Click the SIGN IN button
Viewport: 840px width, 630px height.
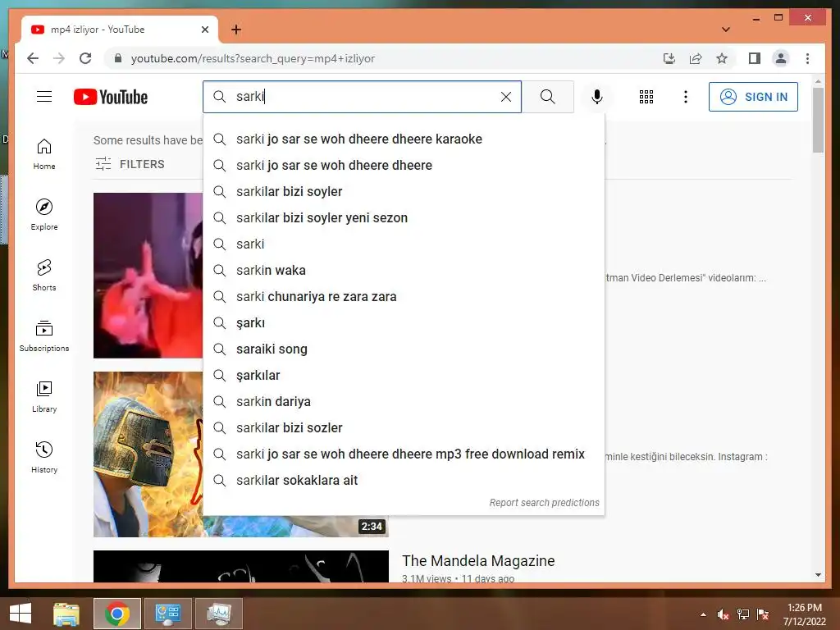click(x=753, y=97)
